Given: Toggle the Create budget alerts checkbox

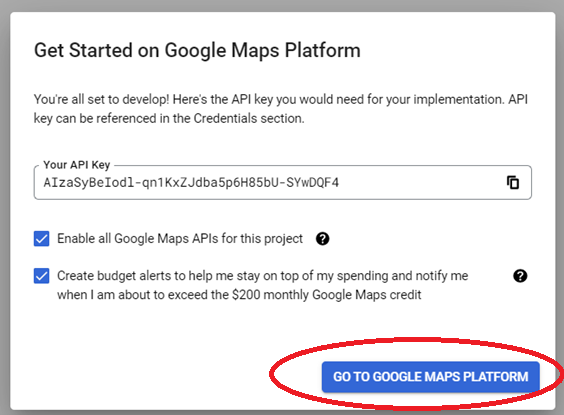Looking at the screenshot, I should click(41, 276).
